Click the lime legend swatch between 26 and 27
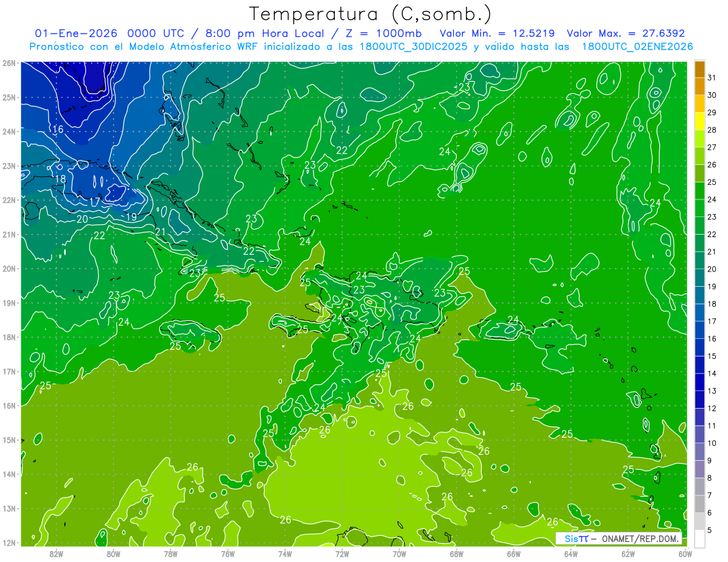The width and height of the screenshot is (728, 562). tap(699, 156)
